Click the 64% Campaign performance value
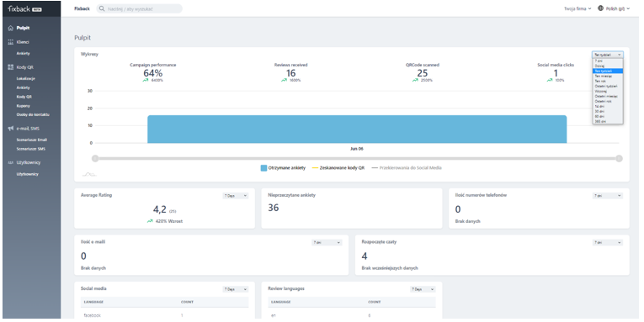Viewport: 644px width, 322px height. point(152,73)
